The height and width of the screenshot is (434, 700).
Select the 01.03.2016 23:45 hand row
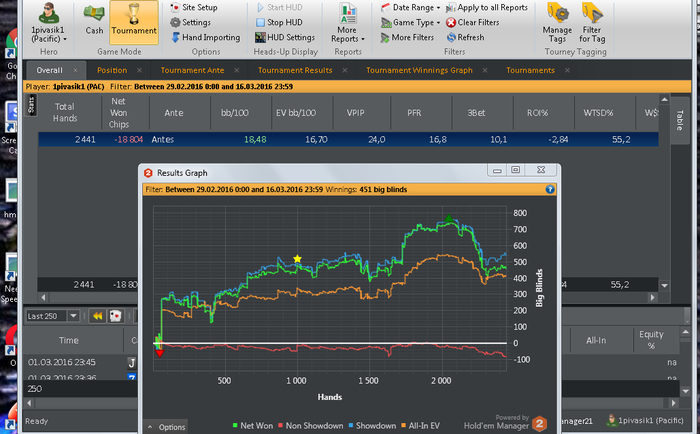(62, 362)
